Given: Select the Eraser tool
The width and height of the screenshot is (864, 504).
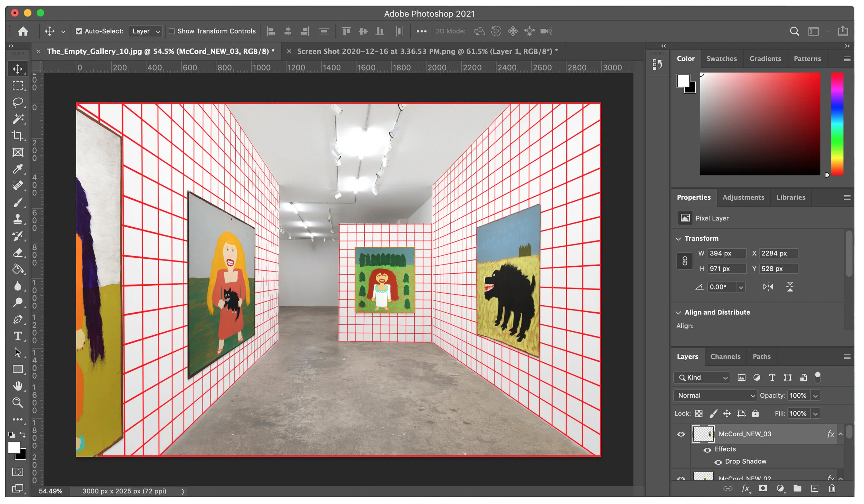Looking at the screenshot, I should click(x=18, y=253).
